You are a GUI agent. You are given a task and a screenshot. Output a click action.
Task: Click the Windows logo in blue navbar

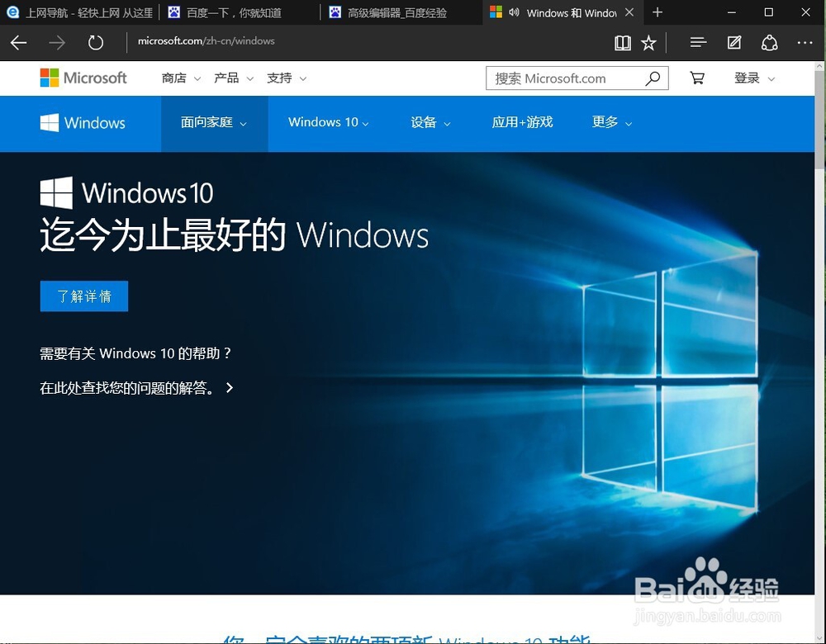(x=83, y=123)
